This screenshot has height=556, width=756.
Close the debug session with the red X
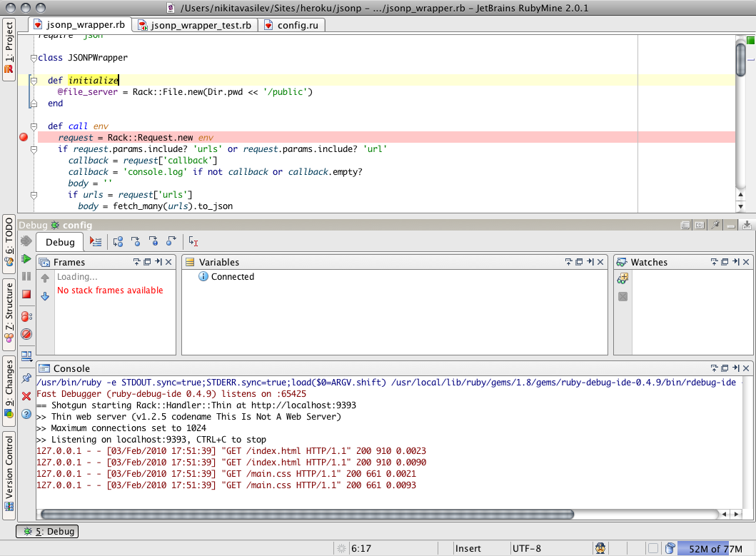[x=26, y=396]
